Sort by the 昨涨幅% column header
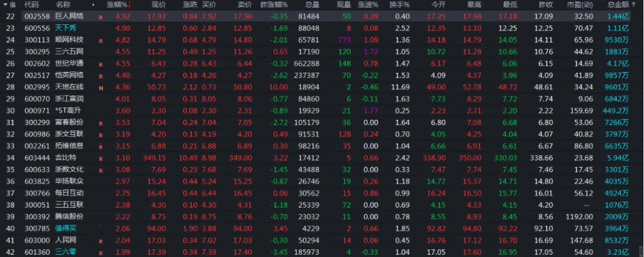 click(275, 5)
